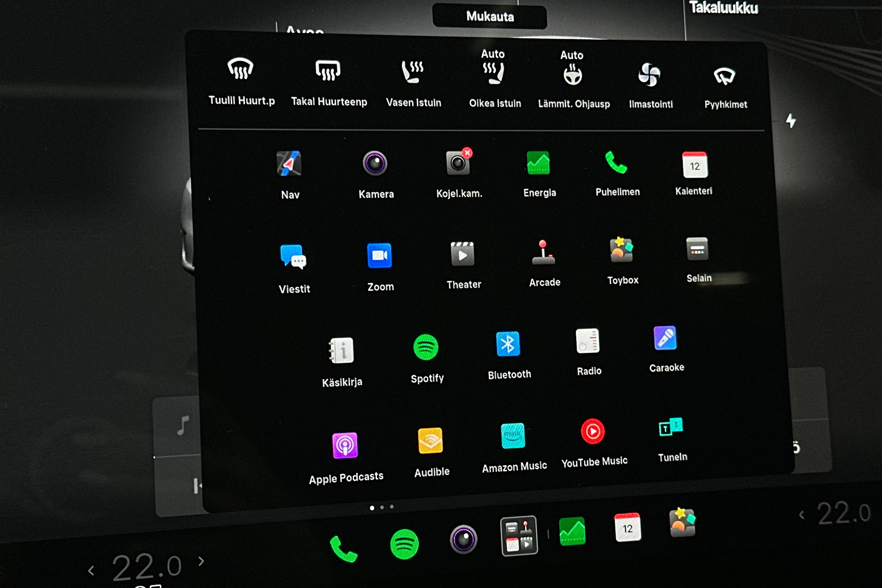882x588 pixels.
Task: Open the Kalenteri app in the grid
Action: click(695, 165)
